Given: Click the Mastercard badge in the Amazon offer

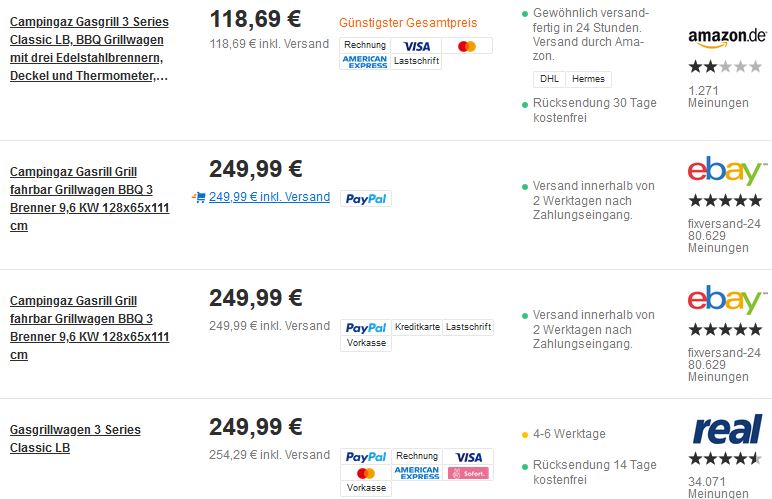Looking at the screenshot, I should click(467, 46).
